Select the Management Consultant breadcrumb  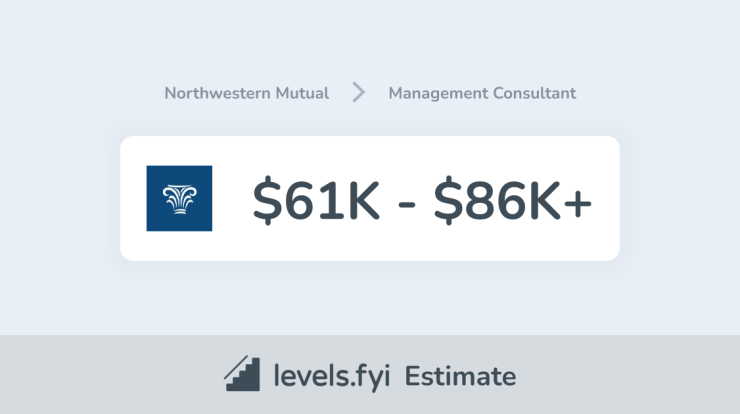point(482,93)
